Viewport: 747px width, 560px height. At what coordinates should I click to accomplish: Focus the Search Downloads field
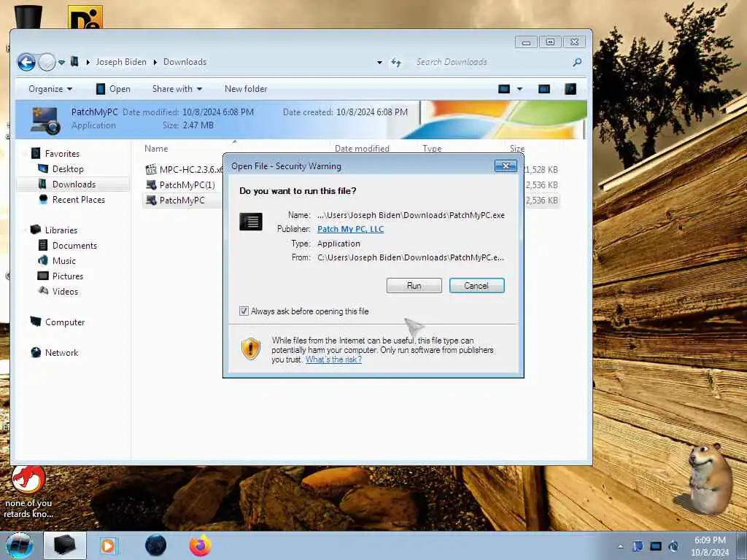click(x=491, y=62)
